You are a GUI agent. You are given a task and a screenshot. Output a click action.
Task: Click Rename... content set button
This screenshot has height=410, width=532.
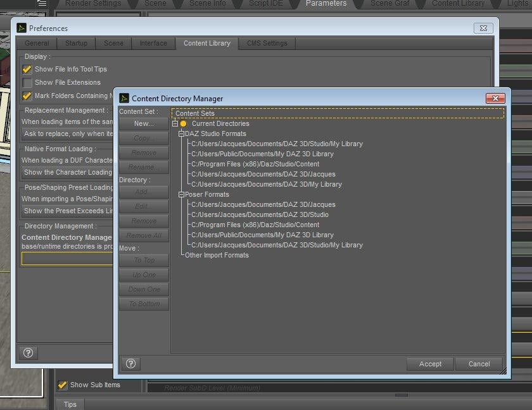(x=144, y=168)
